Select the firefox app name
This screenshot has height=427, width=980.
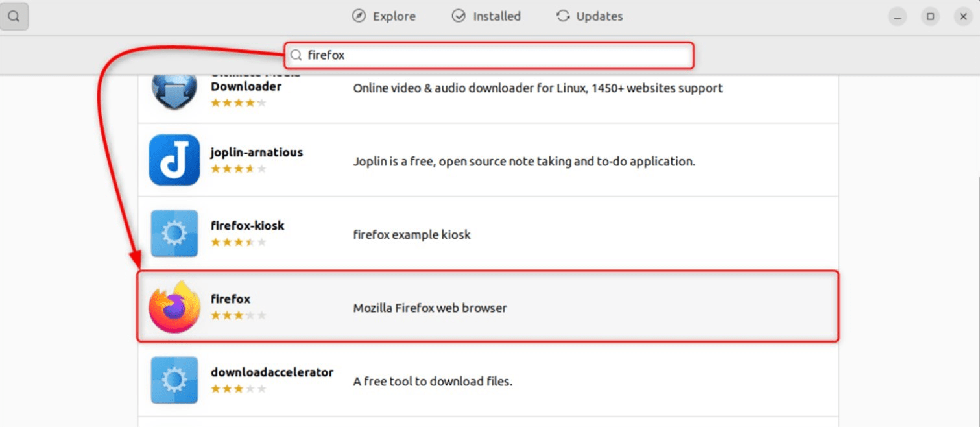230,299
